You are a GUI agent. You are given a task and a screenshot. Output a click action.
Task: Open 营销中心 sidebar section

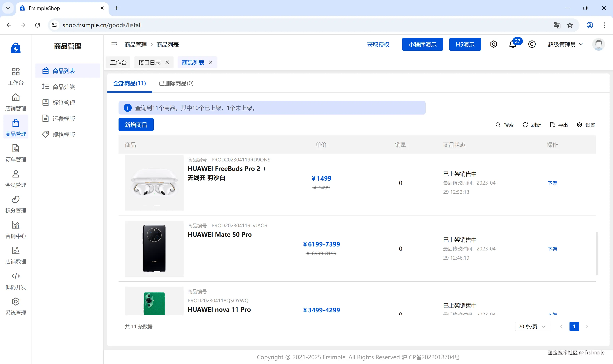pyautogui.click(x=16, y=230)
